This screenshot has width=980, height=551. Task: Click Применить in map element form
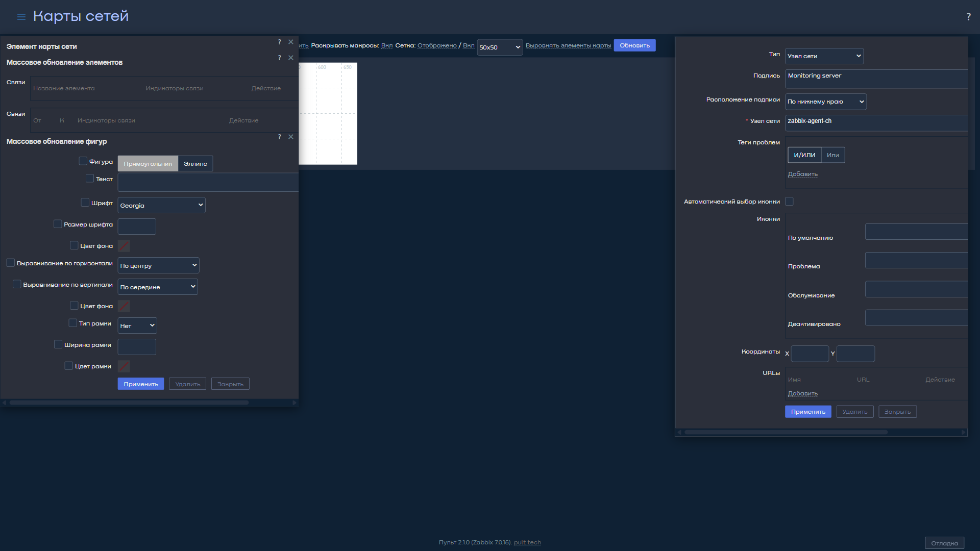pos(808,412)
